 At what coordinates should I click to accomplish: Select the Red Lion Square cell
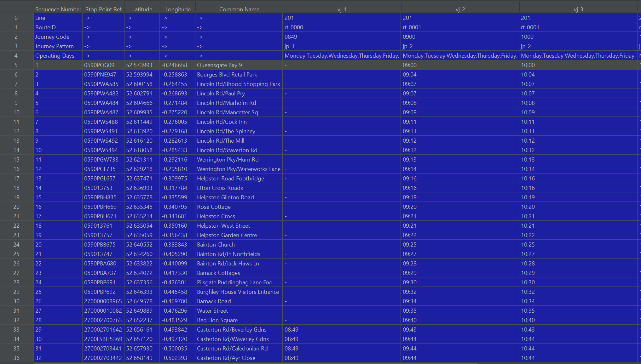pyautogui.click(x=239, y=320)
